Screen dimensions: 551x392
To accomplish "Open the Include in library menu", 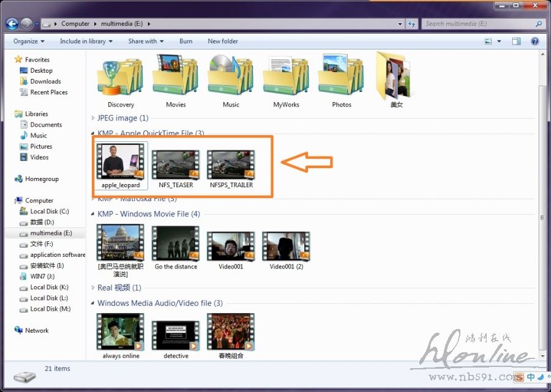I will (86, 42).
